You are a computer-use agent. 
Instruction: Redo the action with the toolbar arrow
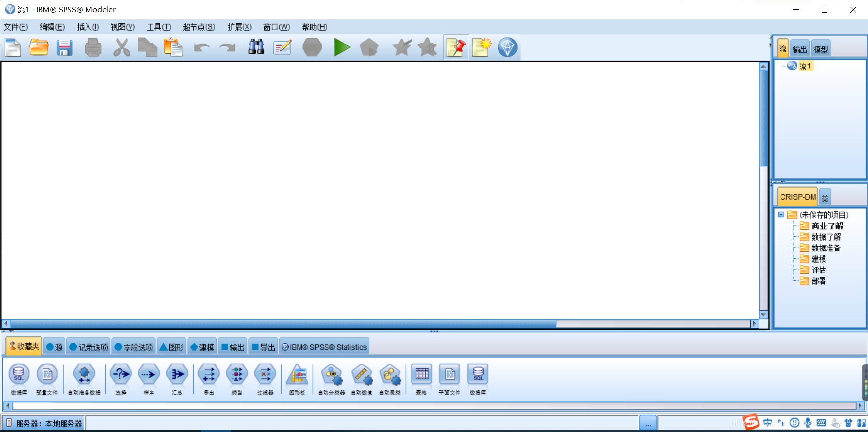(x=227, y=47)
